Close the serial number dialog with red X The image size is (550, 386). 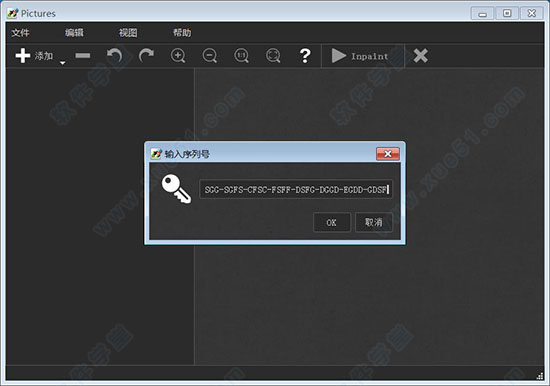(388, 154)
